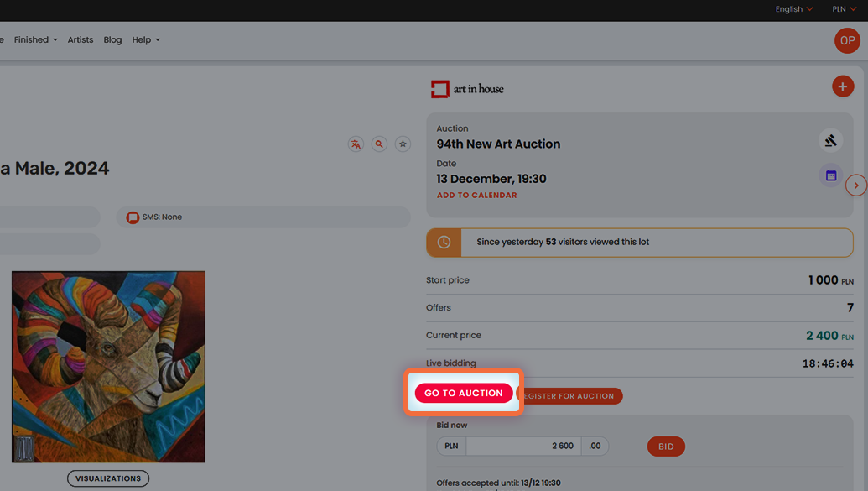The width and height of the screenshot is (868, 491).
Task: Open the Artists page
Action: coord(81,40)
